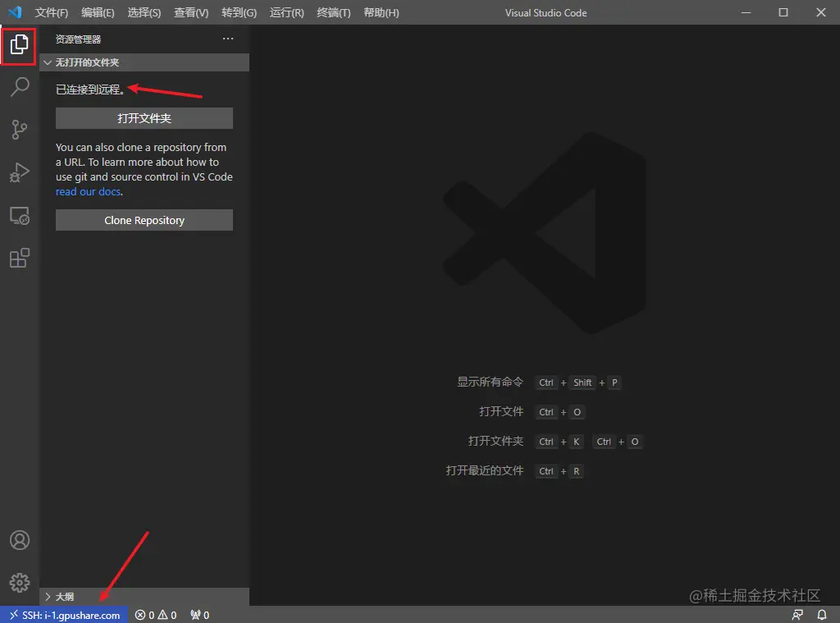Open the 查看(V) menu

coord(191,12)
